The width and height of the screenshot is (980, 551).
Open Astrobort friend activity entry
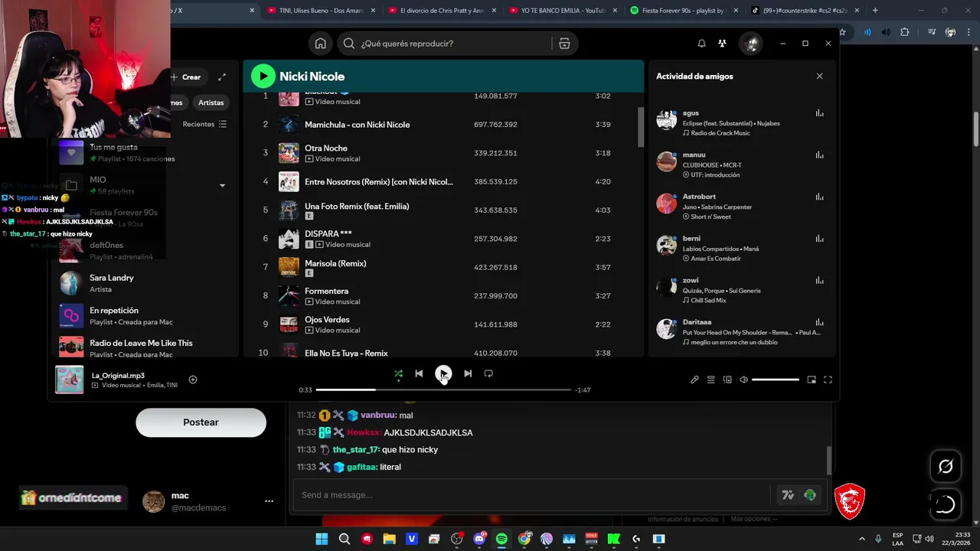740,207
